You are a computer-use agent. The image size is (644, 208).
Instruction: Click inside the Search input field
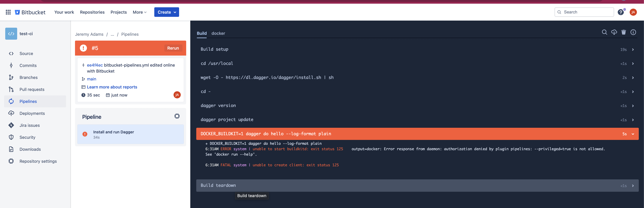584,12
